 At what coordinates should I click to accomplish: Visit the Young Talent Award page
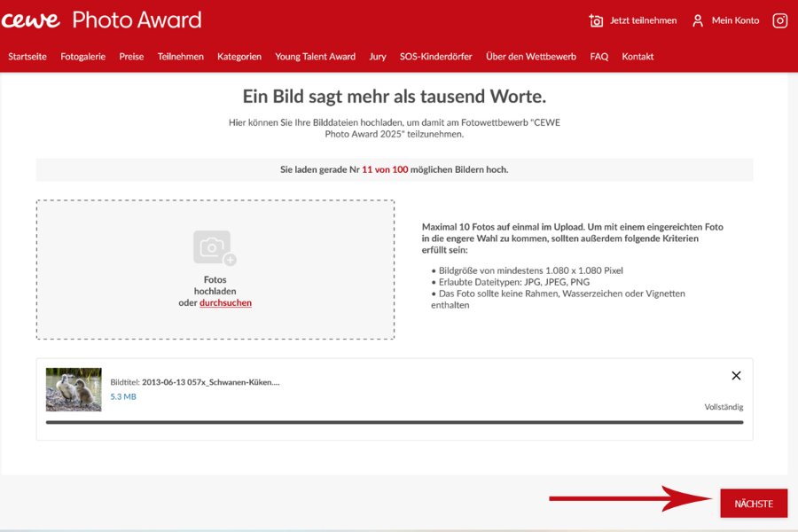click(x=315, y=57)
